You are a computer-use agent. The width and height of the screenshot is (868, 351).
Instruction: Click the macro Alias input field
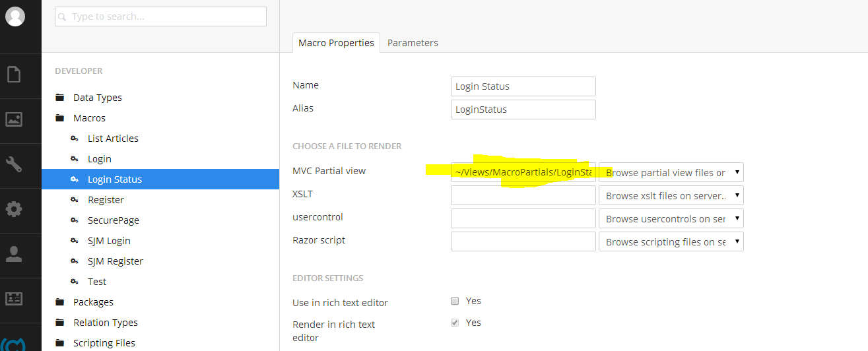click(x=523, y=110)
